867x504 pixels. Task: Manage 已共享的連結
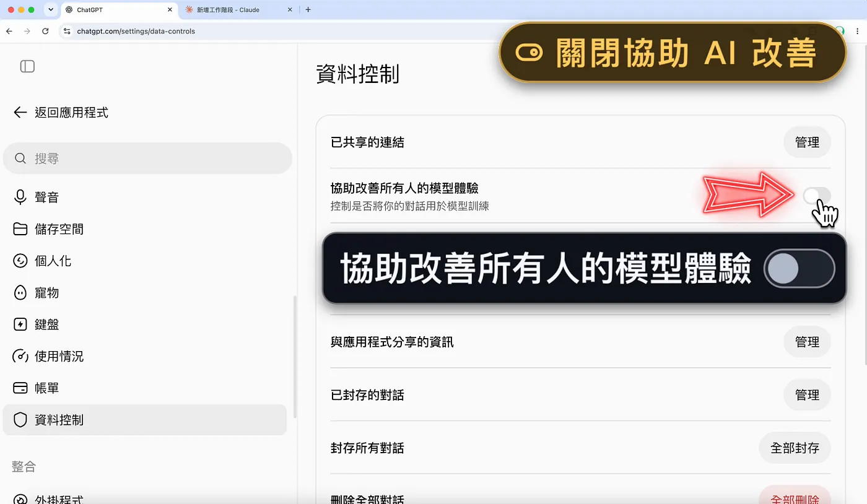click(x=807, y=142)
